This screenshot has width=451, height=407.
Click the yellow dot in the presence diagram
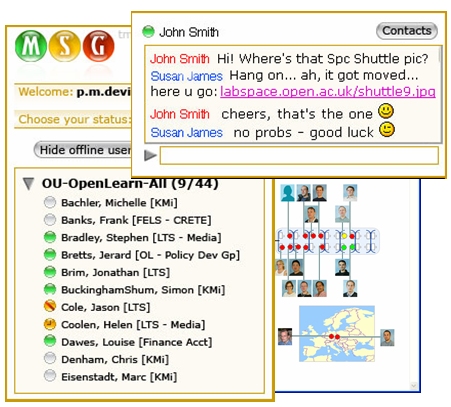pyautogui.click(x=344, y=236)
